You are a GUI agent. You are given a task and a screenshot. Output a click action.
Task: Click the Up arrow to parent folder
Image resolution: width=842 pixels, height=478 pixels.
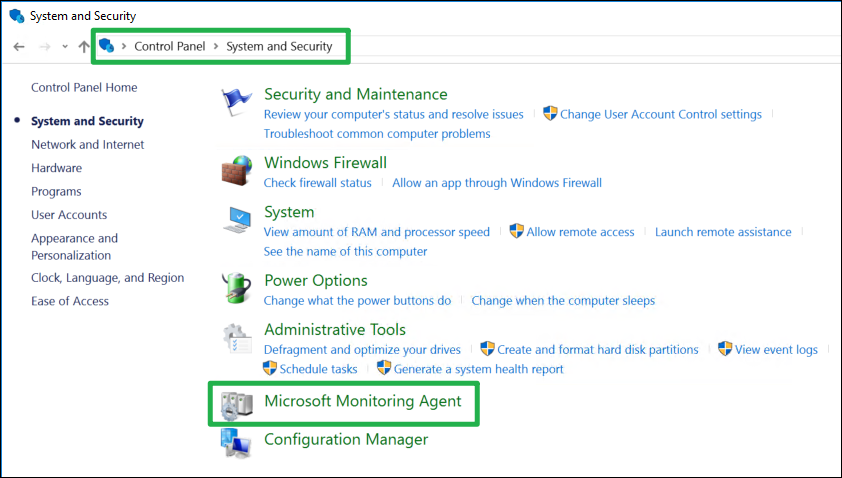click(x=84, y=47)
